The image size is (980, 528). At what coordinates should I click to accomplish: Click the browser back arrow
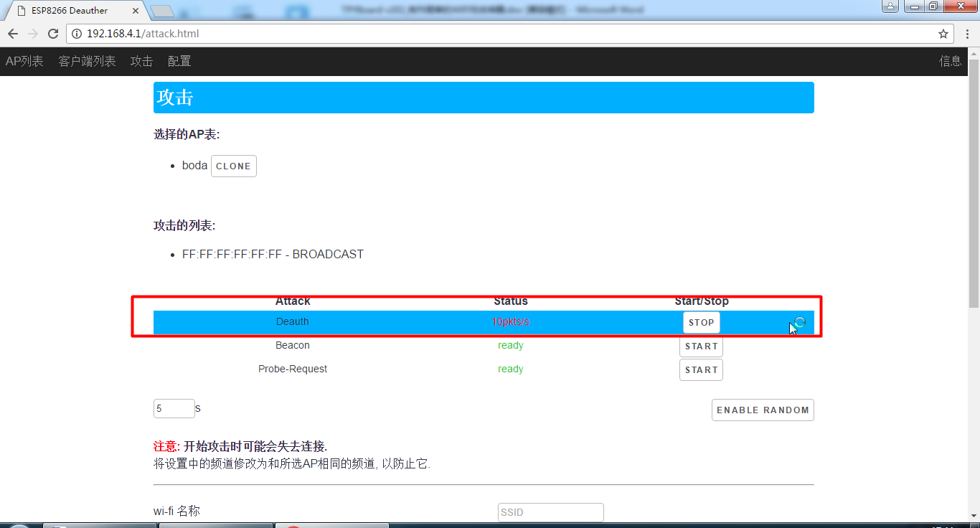(13, 34)
